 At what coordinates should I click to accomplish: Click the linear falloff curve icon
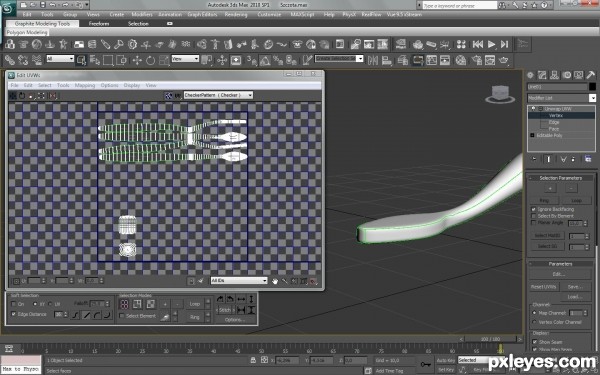tap(87, 315)
